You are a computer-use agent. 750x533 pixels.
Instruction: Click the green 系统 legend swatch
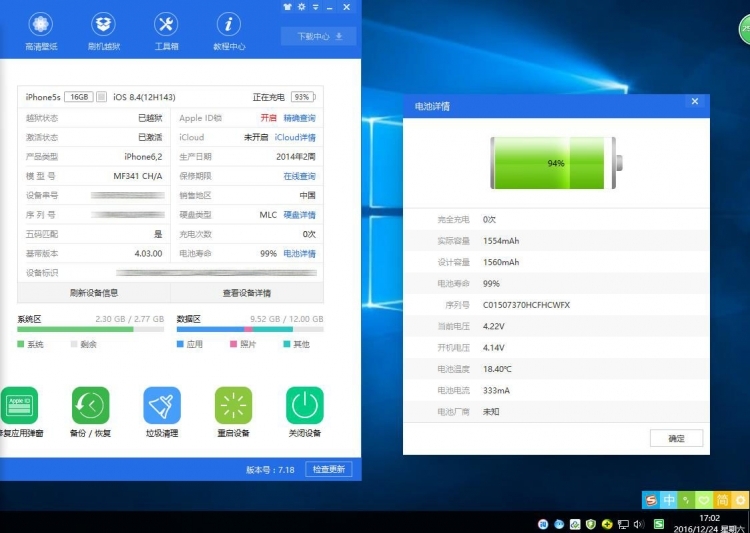(x=21, y=344)
